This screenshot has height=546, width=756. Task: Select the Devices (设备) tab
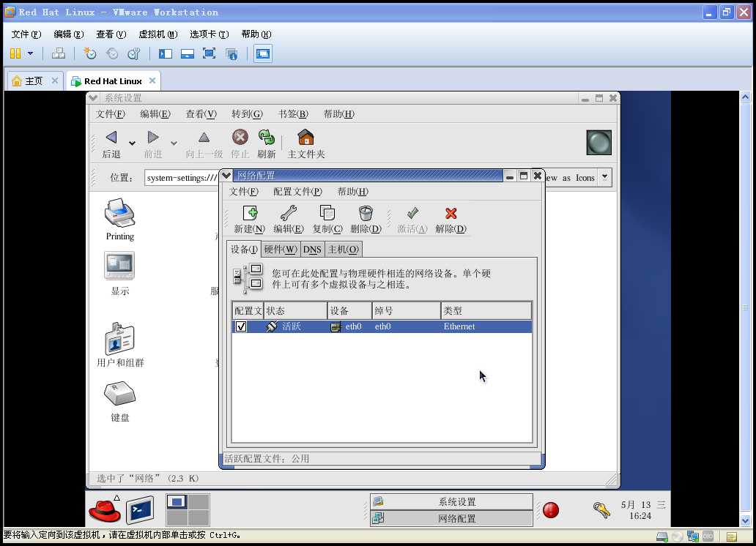click(x=244, y=249)
